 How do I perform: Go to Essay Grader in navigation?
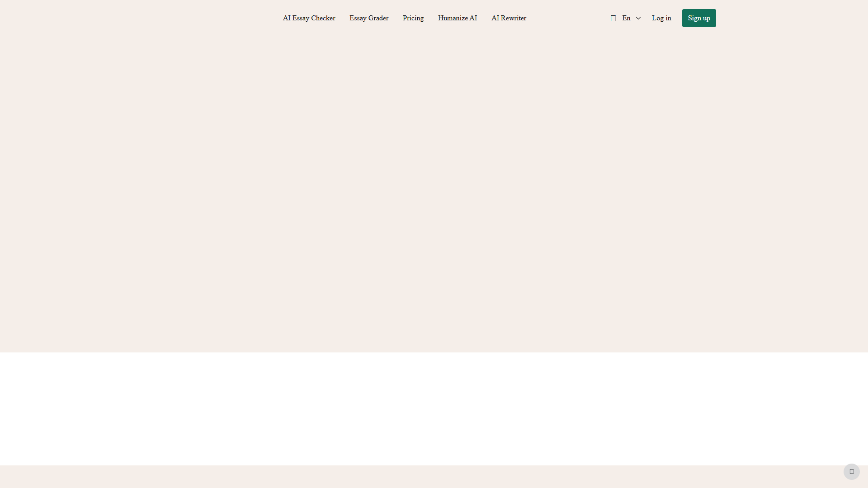pyautogui.click(x=368, y=18)
